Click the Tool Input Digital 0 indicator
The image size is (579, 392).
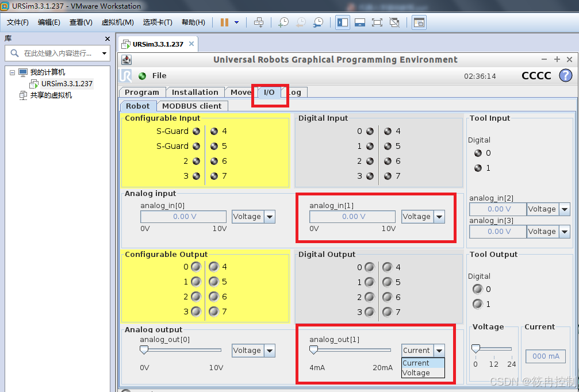point(478,153)
